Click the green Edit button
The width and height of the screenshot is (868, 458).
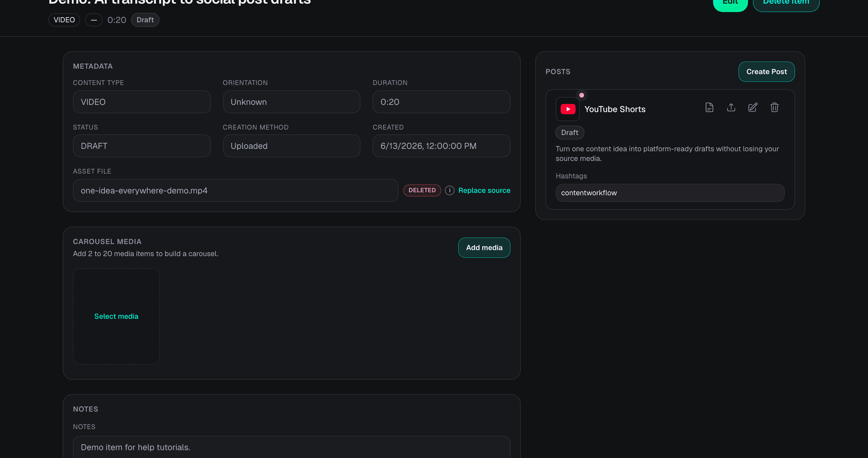731,3
